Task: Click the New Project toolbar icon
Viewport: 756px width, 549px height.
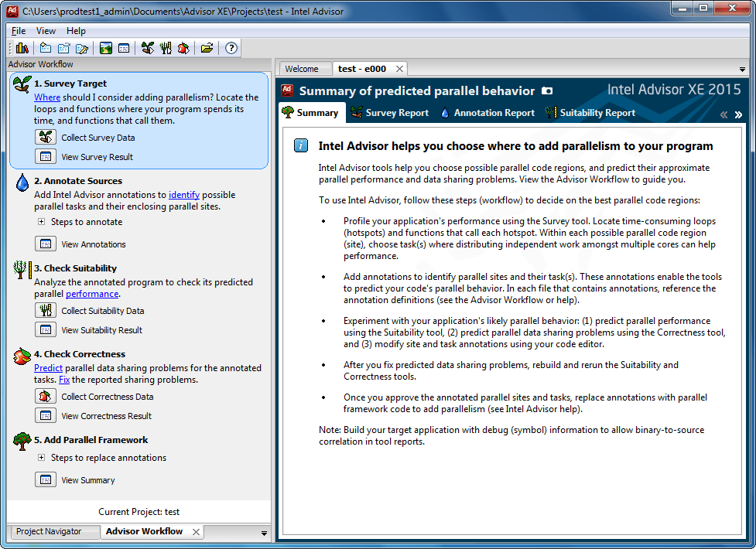Action: tap(46, 48)
